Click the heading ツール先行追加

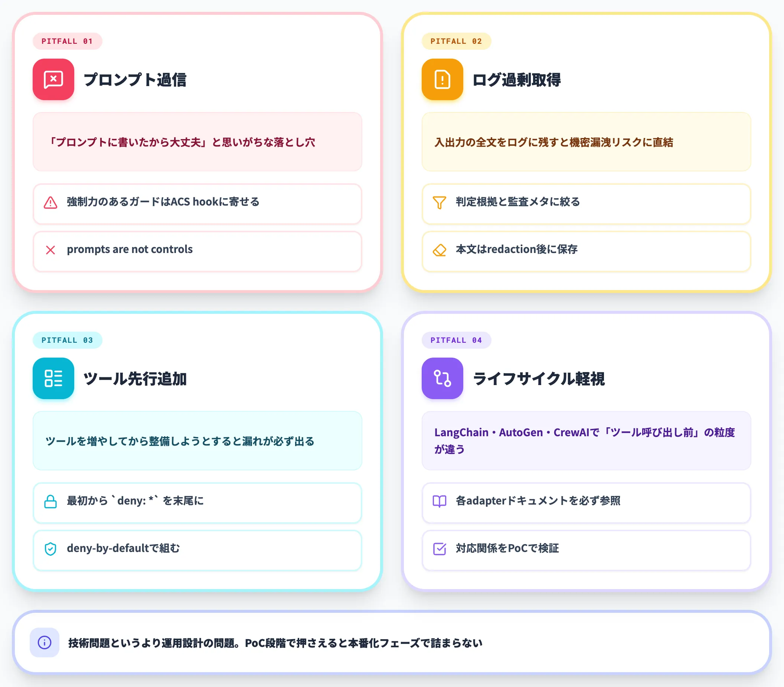(x=135, y=379)
